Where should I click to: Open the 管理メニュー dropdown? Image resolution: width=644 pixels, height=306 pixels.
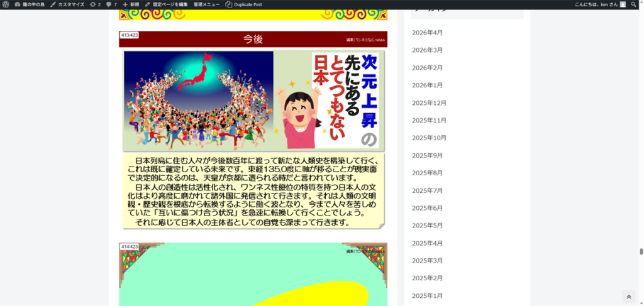point(206,4)
